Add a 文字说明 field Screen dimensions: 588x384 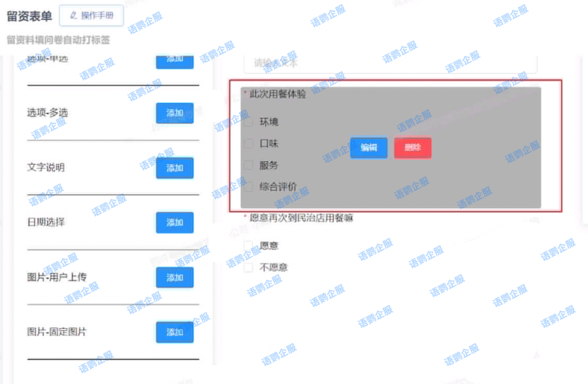click(x=175, y=168)
